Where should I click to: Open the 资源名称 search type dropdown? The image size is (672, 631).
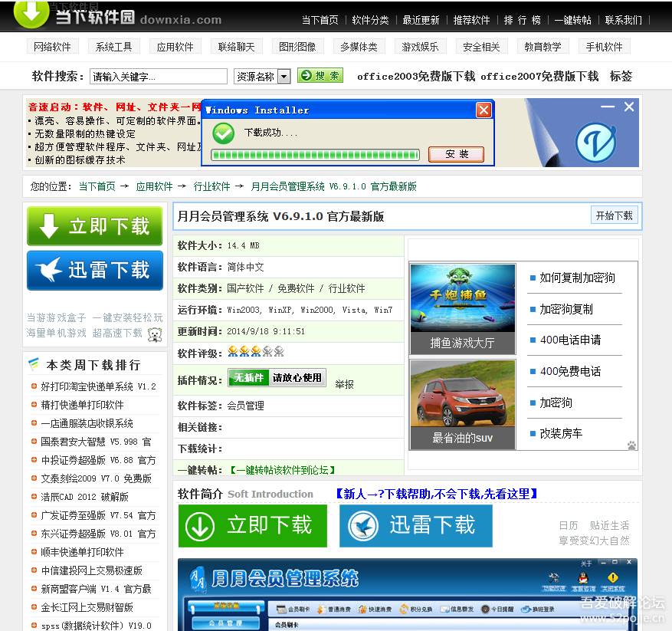point(283,76)
